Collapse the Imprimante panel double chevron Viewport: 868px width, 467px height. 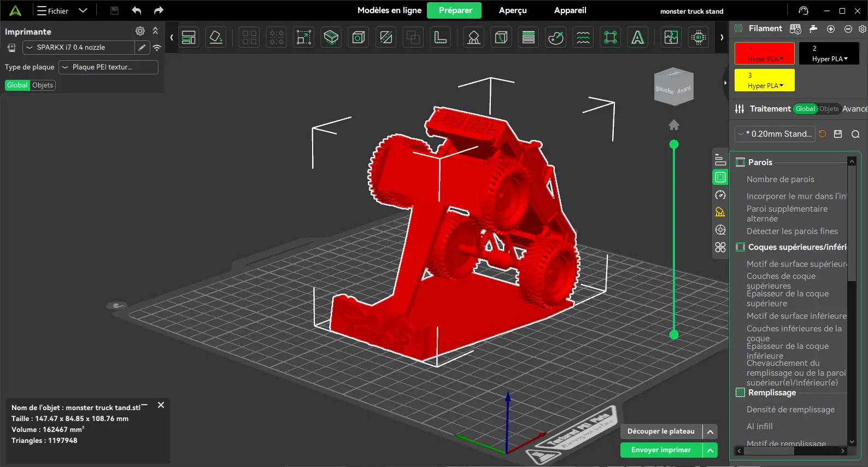point(155,31)
